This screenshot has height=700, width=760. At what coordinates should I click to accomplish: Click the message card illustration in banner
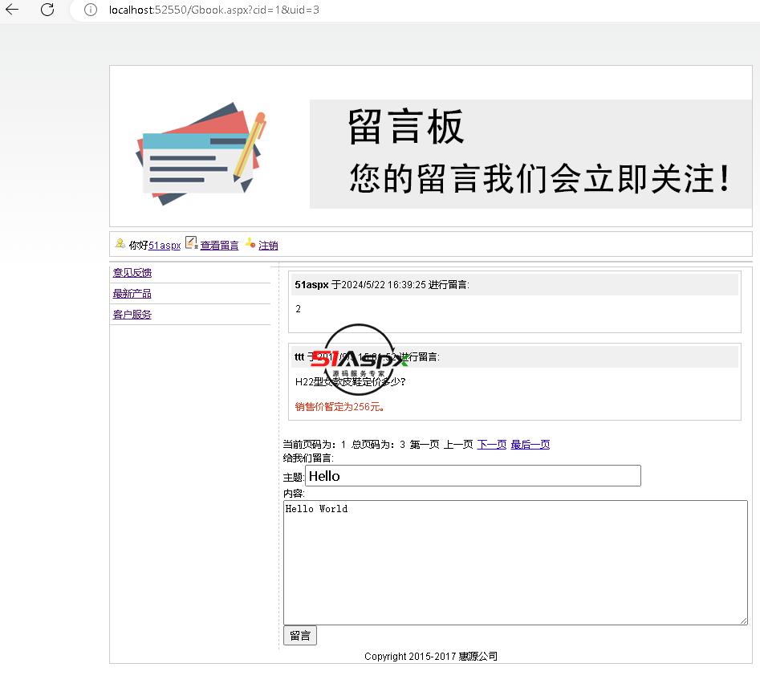pos(200,153)
